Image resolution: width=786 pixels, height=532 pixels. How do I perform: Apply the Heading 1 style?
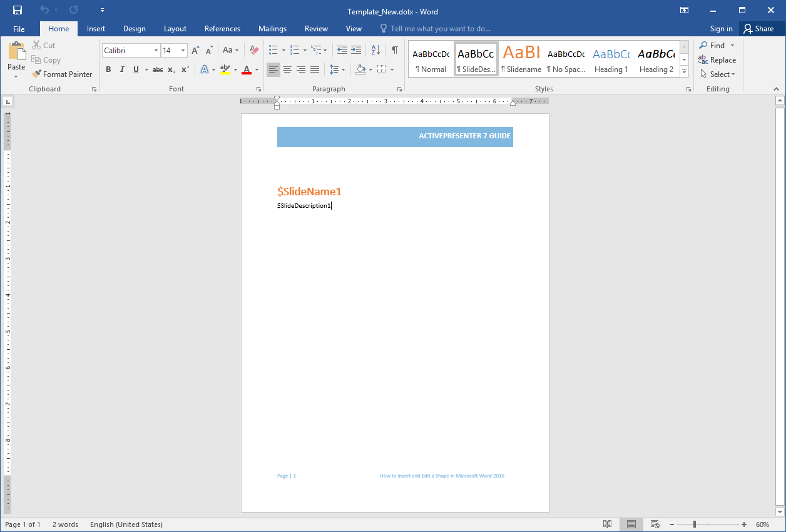click(611, 59)
